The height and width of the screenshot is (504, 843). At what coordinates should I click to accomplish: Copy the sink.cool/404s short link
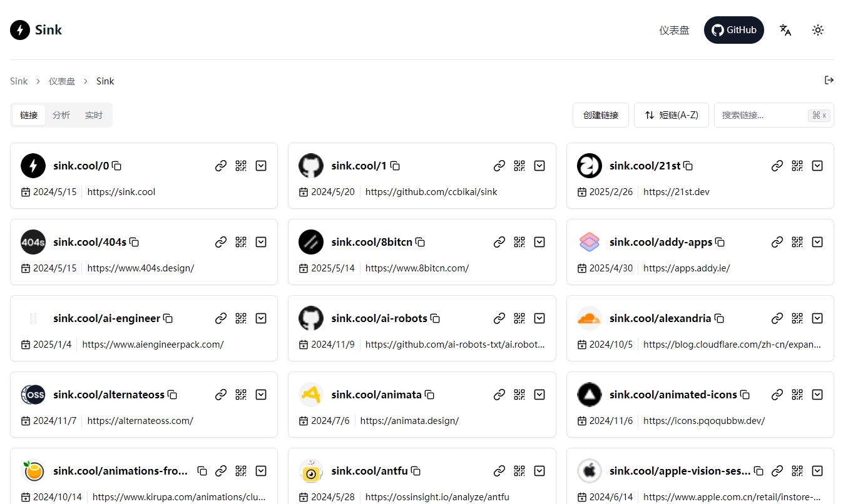click(x=134, y=243)
